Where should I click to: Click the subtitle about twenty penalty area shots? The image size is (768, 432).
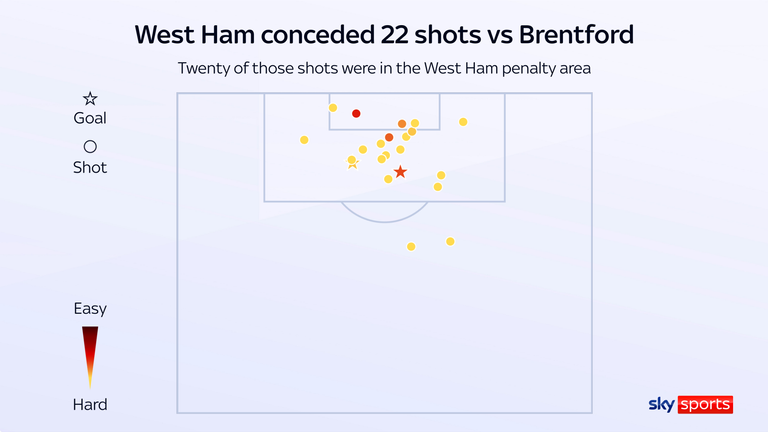pos(384,68)
